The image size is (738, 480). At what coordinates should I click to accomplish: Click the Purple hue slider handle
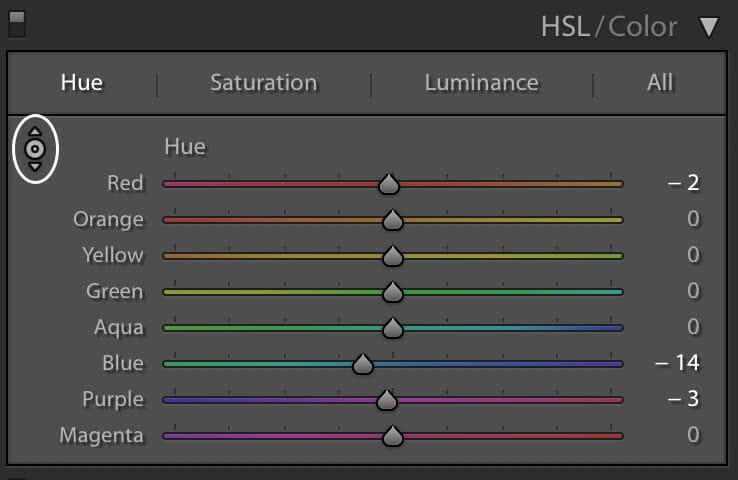pos(387,400)
